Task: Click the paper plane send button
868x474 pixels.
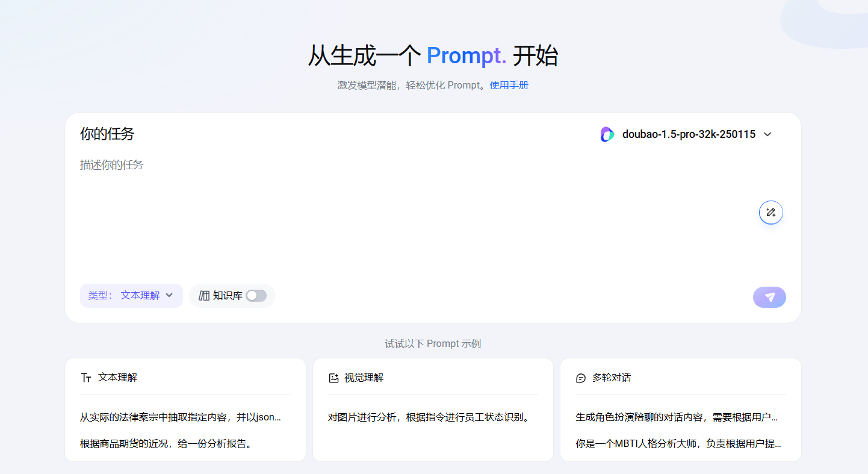Action: coord(769,297)
